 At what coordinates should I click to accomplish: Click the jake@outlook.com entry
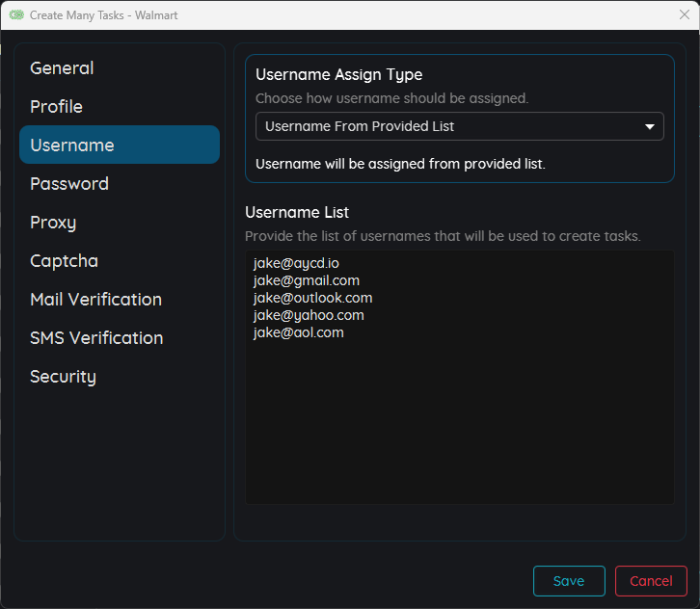tap(312, 298)
